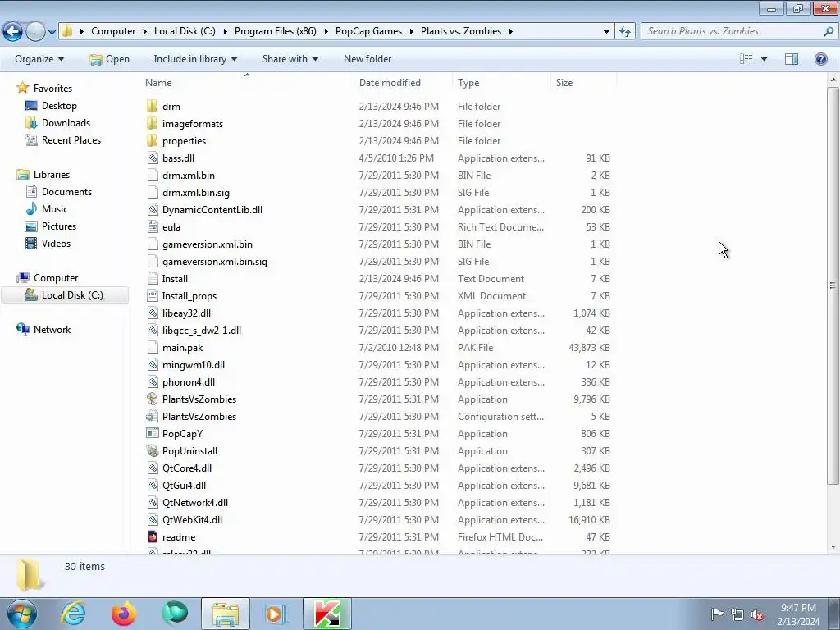The image size is (840, 630).
Task: Click the search magnifier icon
Action: [x=829, y=32]
